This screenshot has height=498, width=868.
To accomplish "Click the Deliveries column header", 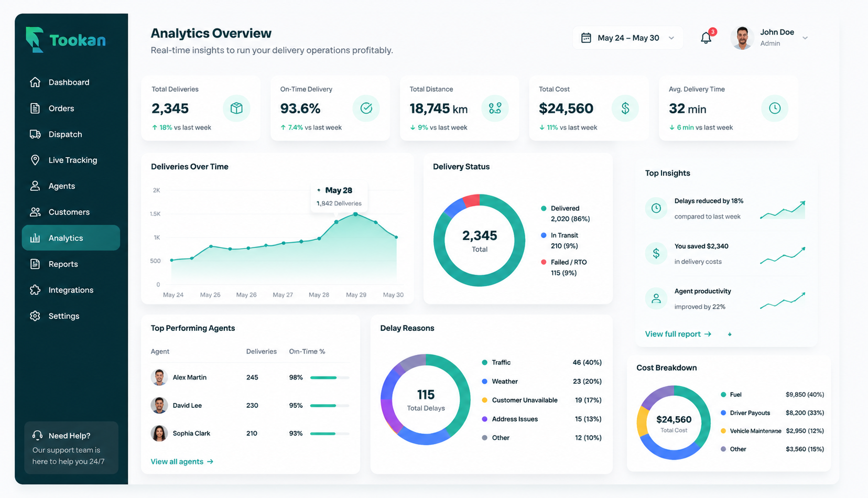I will tap(262, 352).
